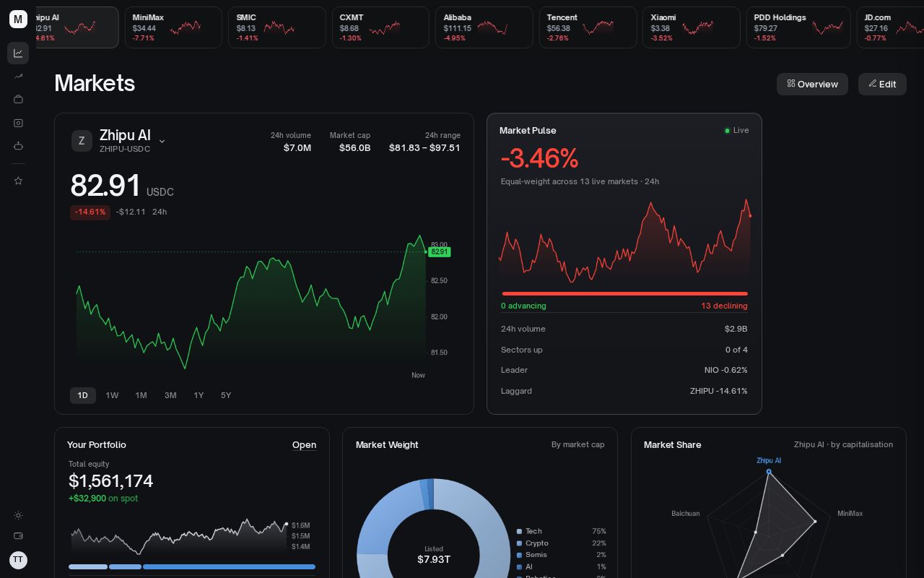Open the Your Portfolio link
The height and width of the screenshot is (578, 924).
pyautogui.click(x=304, y=445)
